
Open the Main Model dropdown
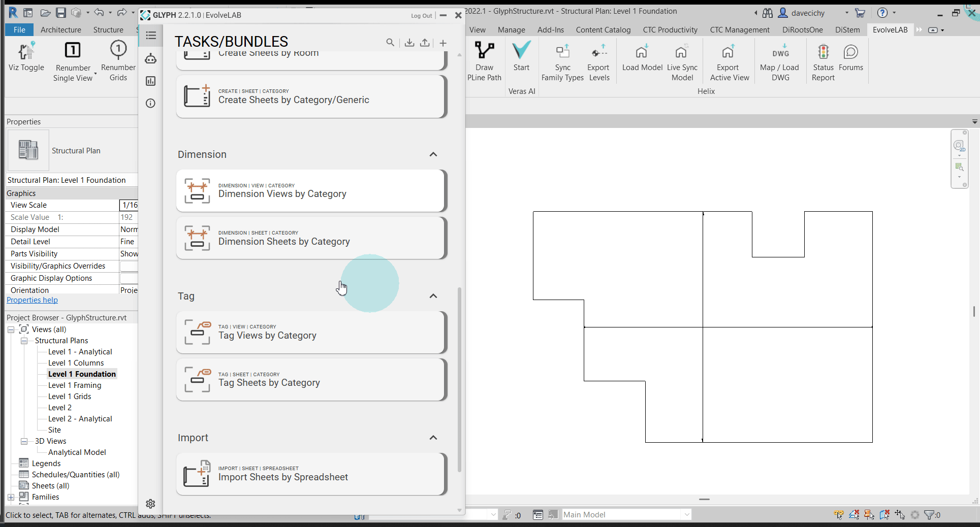point(686,514)
